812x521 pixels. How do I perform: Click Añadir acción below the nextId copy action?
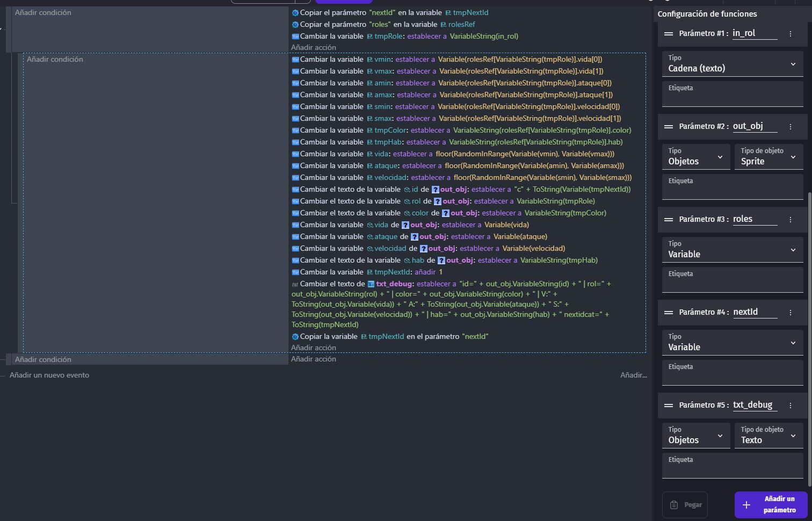click(314, 348)
